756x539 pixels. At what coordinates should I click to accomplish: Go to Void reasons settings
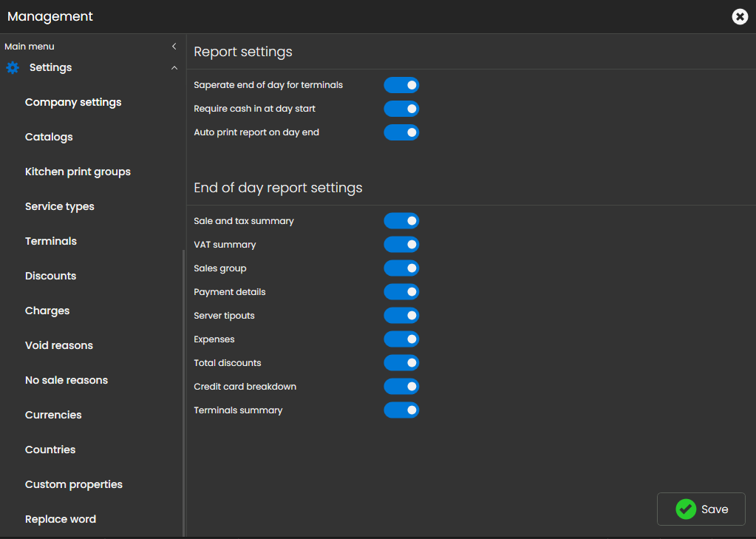59,345
